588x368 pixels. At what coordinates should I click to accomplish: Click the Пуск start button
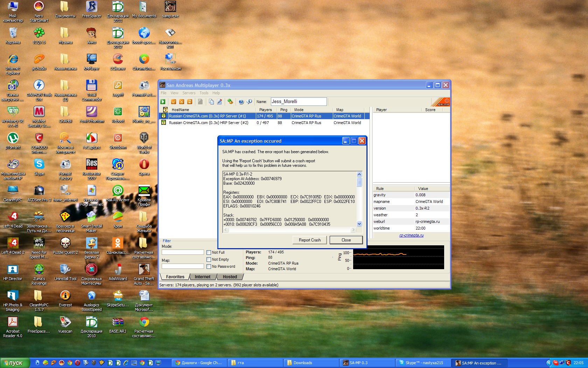[14, 363]
